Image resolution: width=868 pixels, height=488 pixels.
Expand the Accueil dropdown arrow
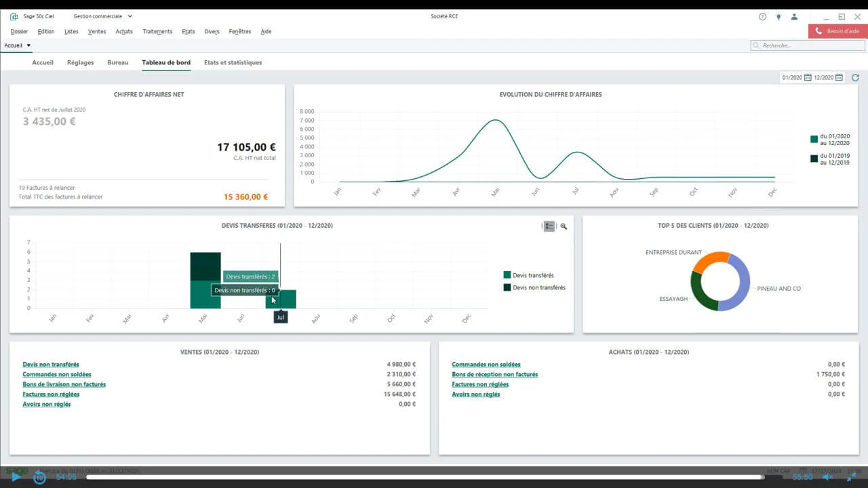[28, 45]
